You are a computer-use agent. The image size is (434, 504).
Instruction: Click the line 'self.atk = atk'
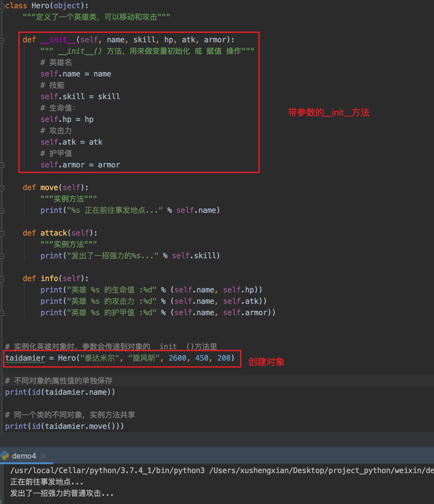(x=71, y=142)
